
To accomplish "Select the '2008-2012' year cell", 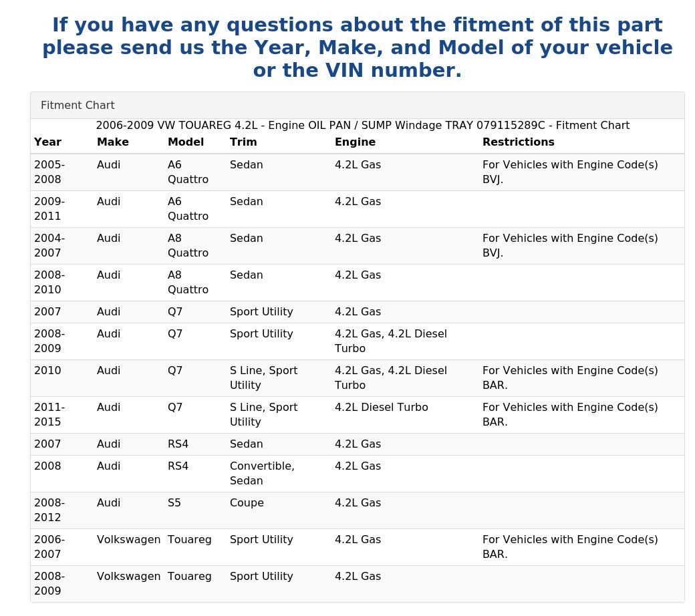I will click(x=49, y=510).
